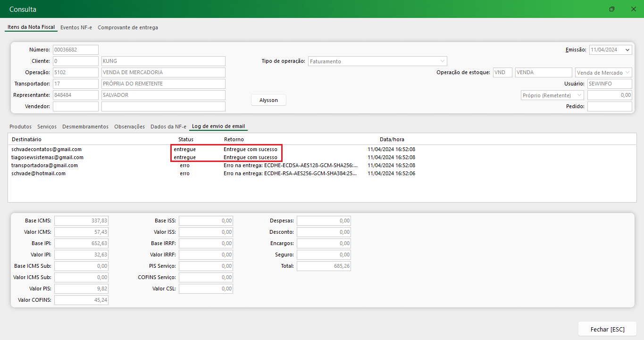Expand the Tipo de operação dropdown
644x340 pixels.
442,61
